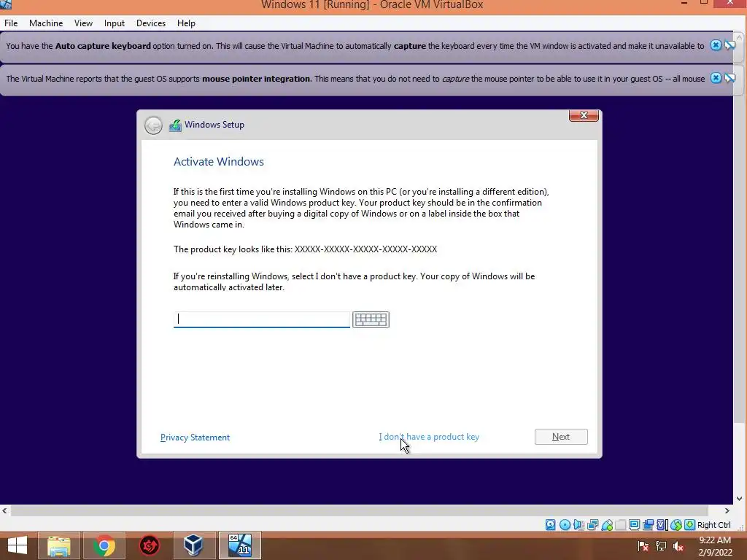Open the Windows Start button
Image resolution: width=747 pixels, height=560 pixels.
tap(18, 545)
